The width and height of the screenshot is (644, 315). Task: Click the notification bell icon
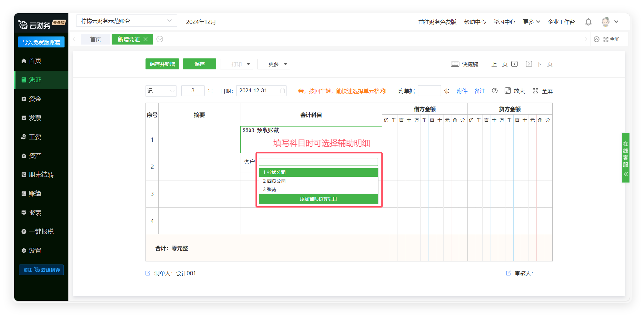click(588, 22)
